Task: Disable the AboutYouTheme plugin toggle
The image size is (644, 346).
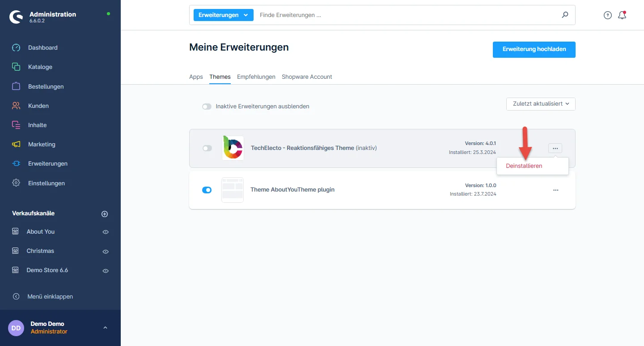Action: click(207, 190)
